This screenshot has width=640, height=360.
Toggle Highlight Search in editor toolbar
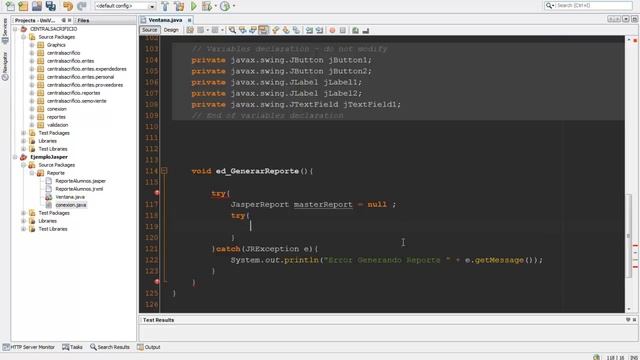tap(264, 30)
